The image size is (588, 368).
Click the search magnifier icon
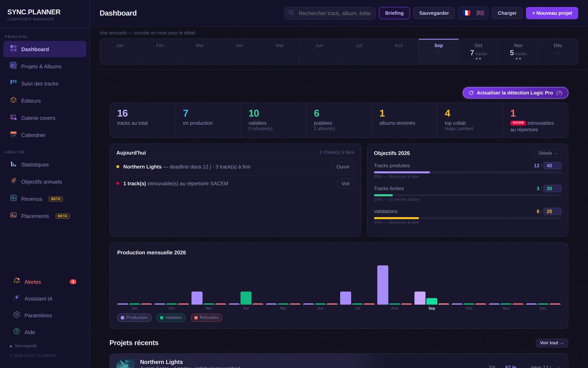[291, 13]
